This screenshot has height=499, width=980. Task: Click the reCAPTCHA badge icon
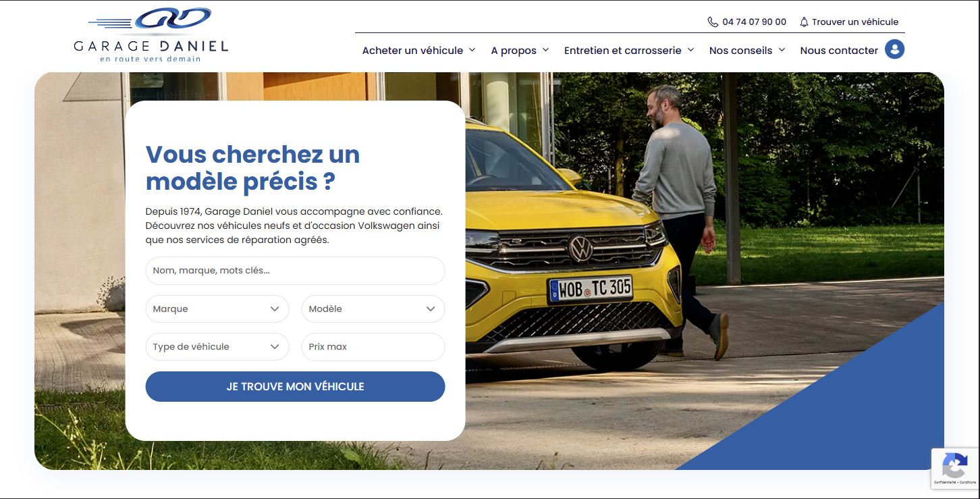tap(955, 465)
